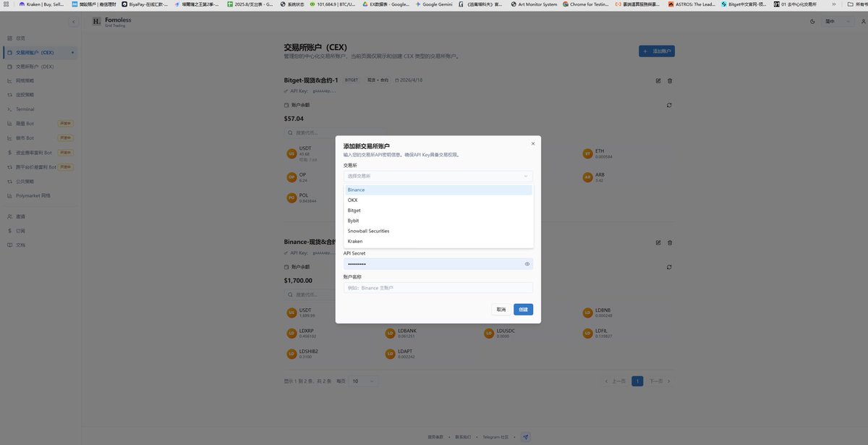Click the LDBANK token icon
This screenshot has width=868, height=445.
point(391,334)
